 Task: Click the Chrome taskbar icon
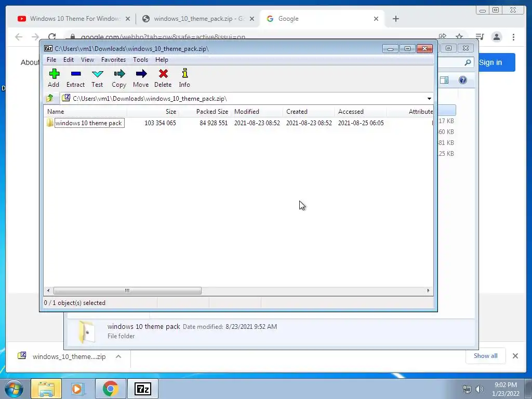coord(110,389)
